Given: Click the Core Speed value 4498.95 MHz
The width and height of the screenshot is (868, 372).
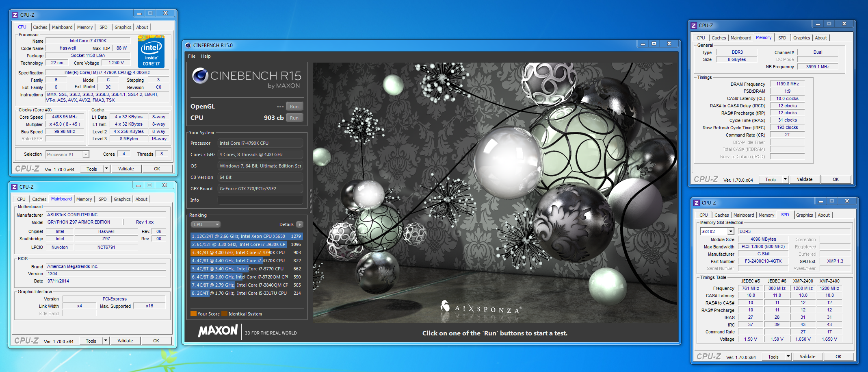Looking at the screenshot, I should tap(65, 117).
